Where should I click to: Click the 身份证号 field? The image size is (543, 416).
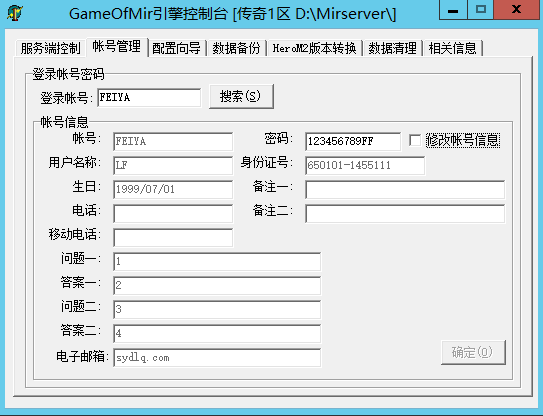(365, 165)
